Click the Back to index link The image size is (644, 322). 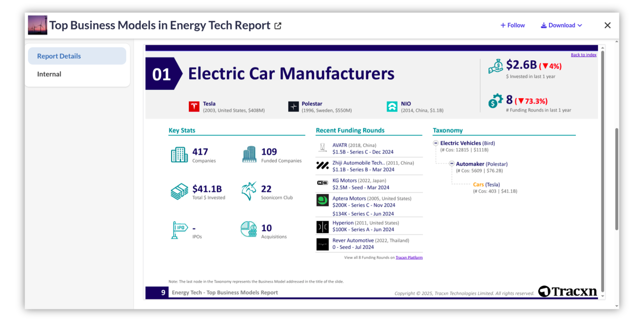coord(583,55)
